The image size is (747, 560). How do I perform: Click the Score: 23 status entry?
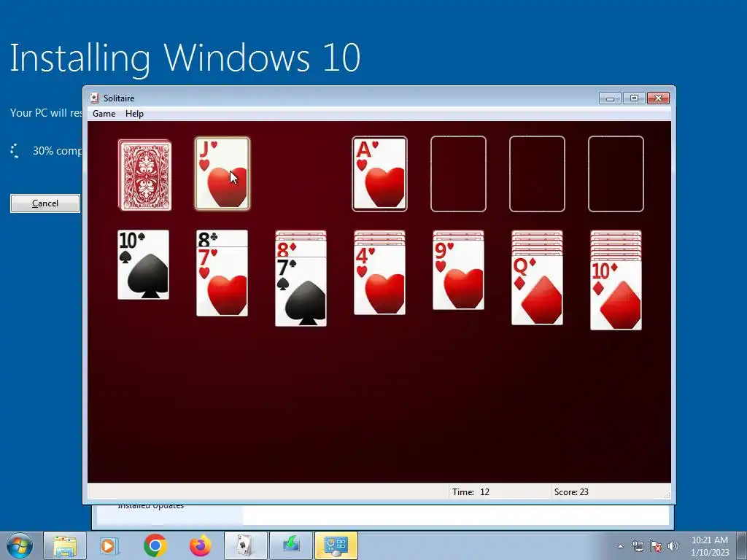click(x=571, y=492)
